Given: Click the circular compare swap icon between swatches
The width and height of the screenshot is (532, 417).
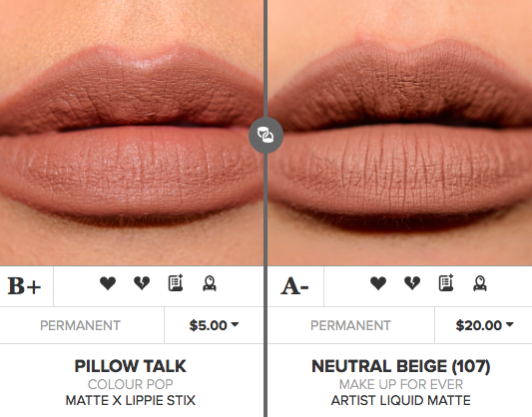Looking at the screenshot, I should [266, 135].
